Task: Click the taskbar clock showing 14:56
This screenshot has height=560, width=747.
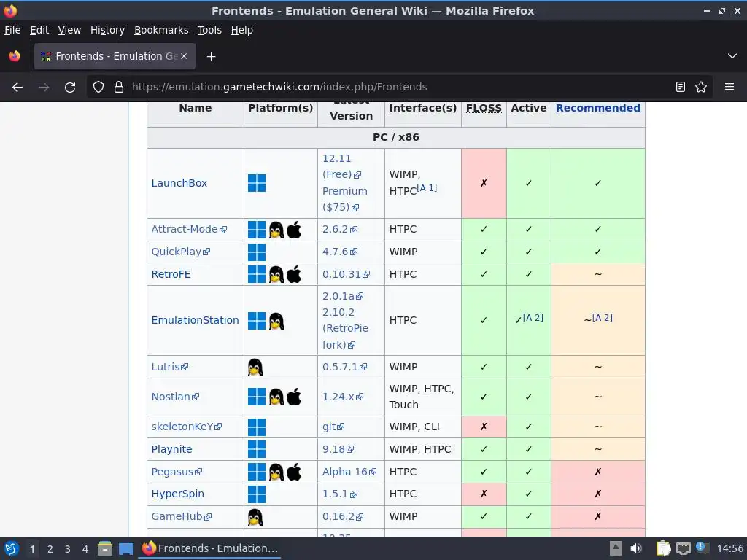Action: pyautogui.click(x=729, y=548)
